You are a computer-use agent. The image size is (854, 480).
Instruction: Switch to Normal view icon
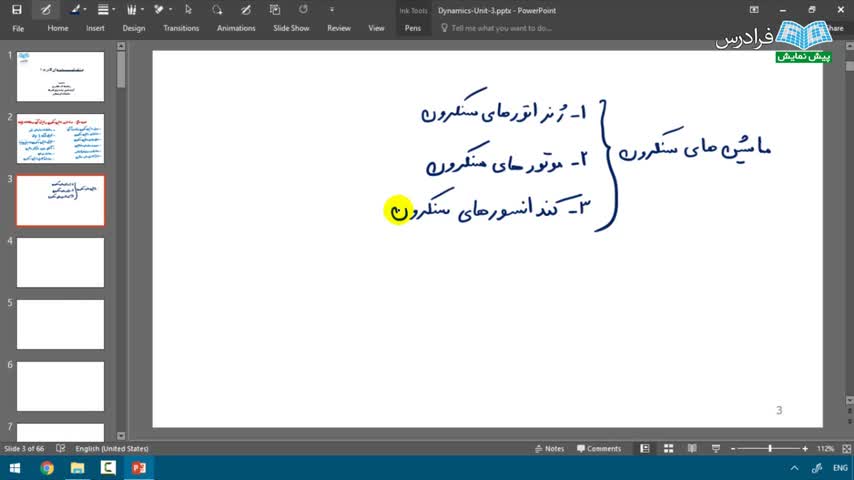[x=645, y=448]
